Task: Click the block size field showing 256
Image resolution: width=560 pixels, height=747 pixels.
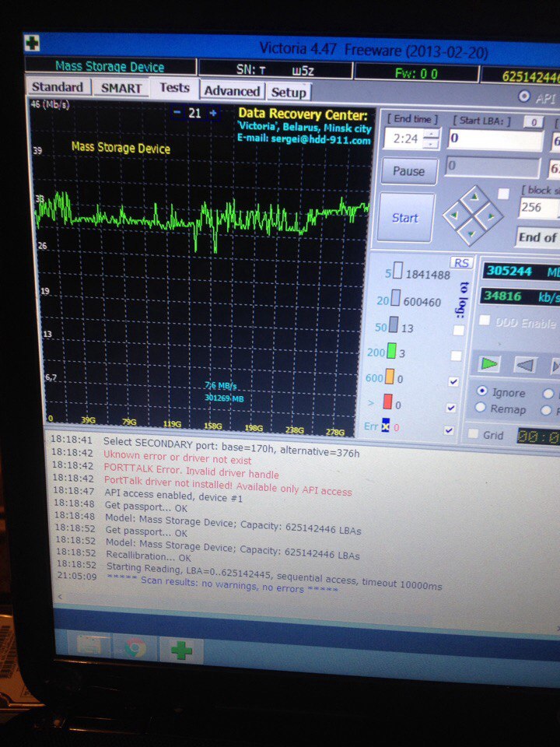Action: click(x=538, y=208)
